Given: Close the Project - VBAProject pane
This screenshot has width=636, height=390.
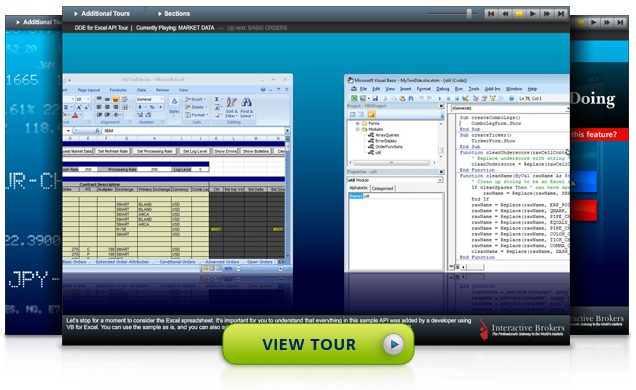Looking at the screenshot, I should [441, 106].
